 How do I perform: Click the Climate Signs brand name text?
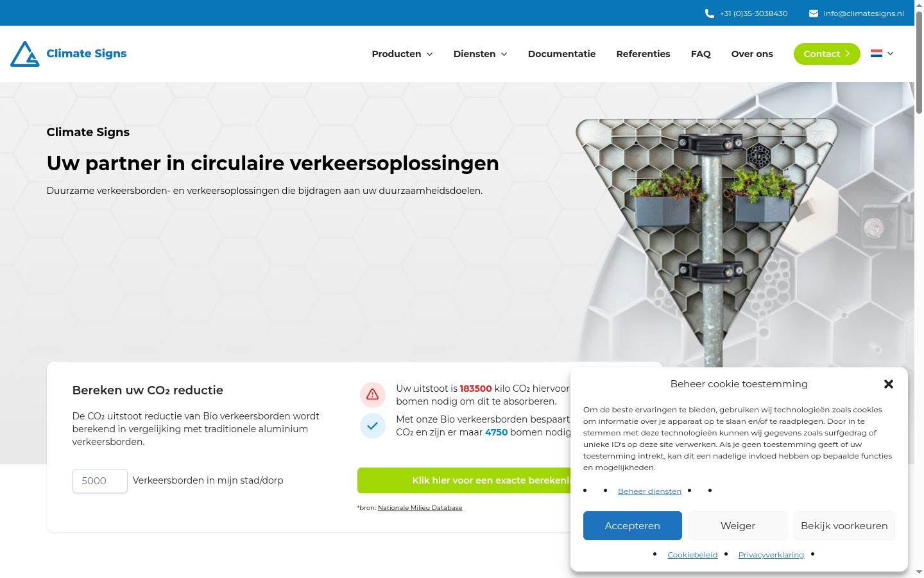(87, 54)
